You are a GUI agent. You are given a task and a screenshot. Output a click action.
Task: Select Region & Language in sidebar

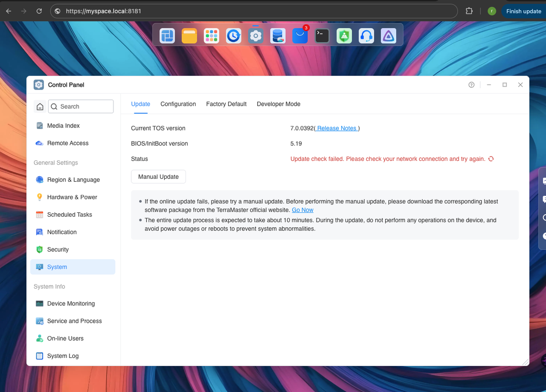point(73,180)
